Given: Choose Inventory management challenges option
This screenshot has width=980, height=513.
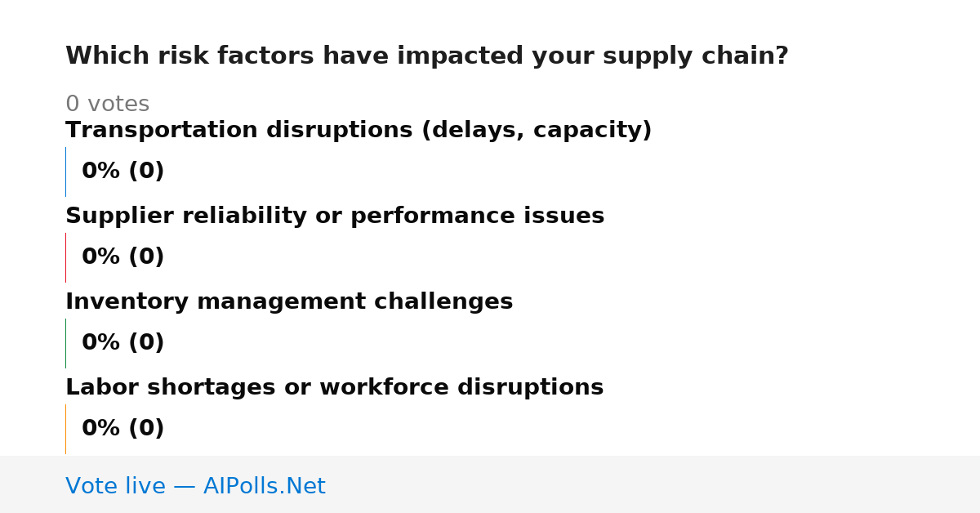Looking at the screenshot, I should pyautogui.click(x=289, y=302).
